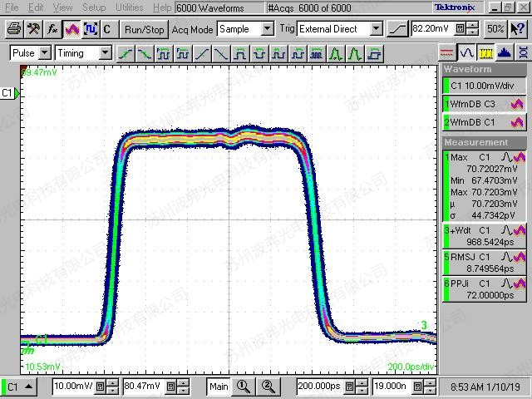Click the 50% trigger level button
The width and height of the screenshot is (532, 399).
point(495,28)
